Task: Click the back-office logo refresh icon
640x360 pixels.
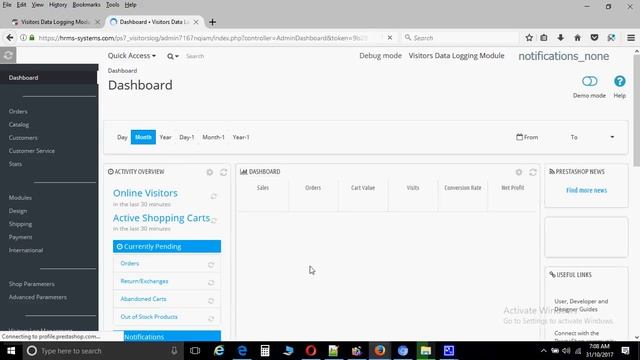Action: tap(8, 55)
